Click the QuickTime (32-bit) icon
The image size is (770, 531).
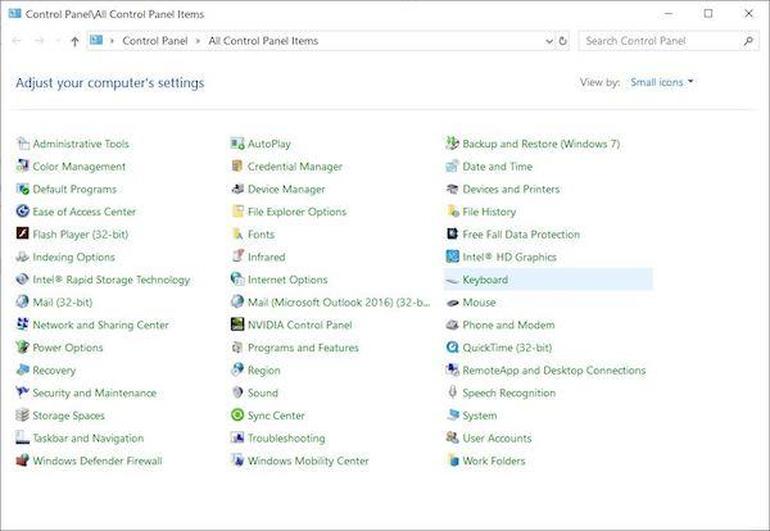coord(452,347)
